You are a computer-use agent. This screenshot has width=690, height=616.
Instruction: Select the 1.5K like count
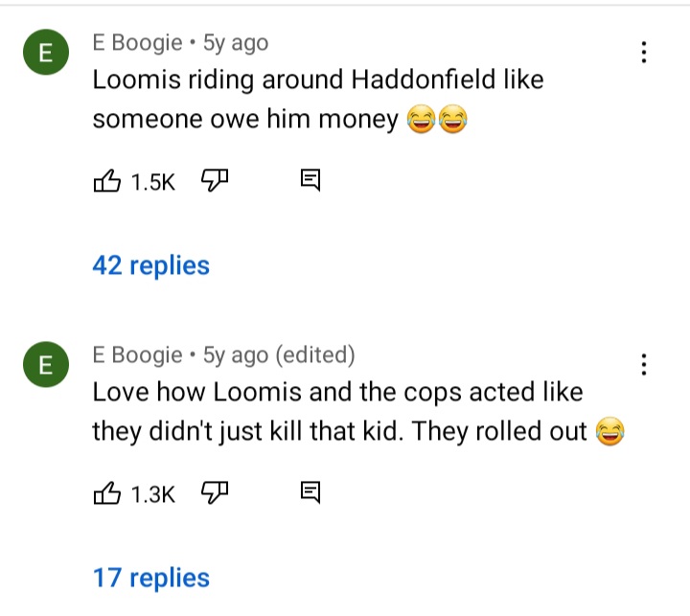[x=153, y=182]
